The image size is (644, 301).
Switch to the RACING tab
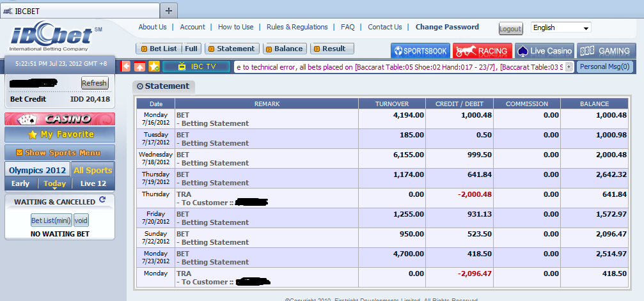click(x=483, y=51)
